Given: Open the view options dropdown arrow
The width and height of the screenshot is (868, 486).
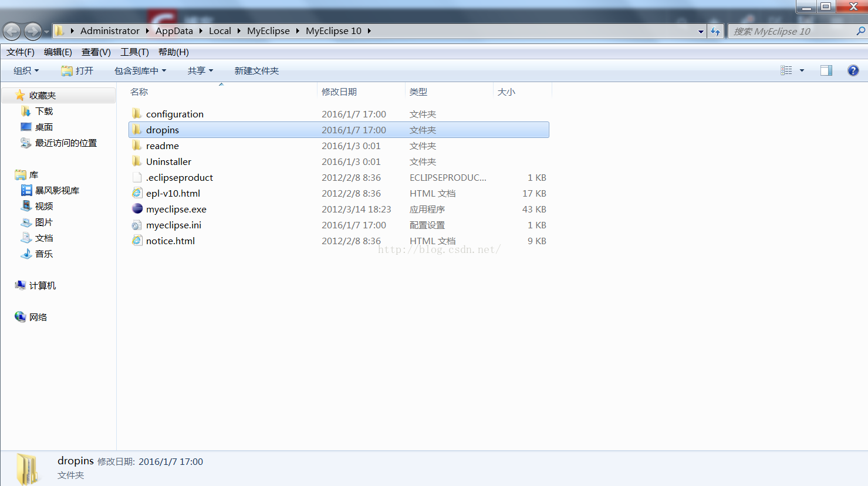Looking at the screenshot, I should tap(802, 70).
